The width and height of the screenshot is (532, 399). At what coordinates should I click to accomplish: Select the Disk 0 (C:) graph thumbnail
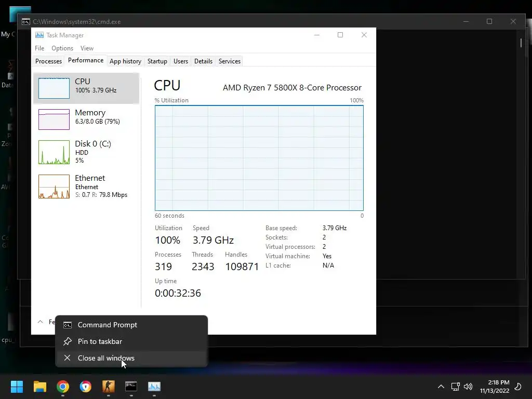click(x=54, y=152)
